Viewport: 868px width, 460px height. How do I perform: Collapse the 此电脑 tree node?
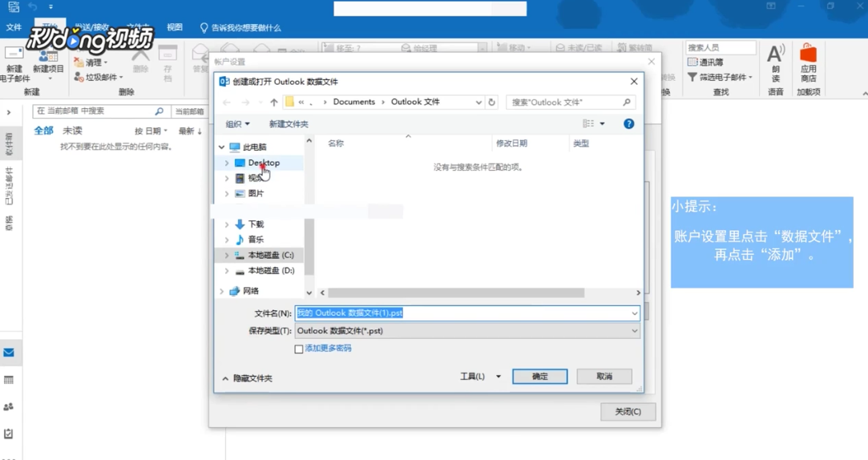click(x=221, y=147)
